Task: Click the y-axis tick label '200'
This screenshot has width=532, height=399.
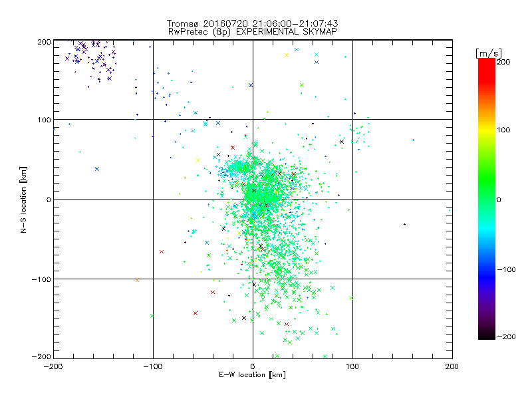Action: click(44, 42)
